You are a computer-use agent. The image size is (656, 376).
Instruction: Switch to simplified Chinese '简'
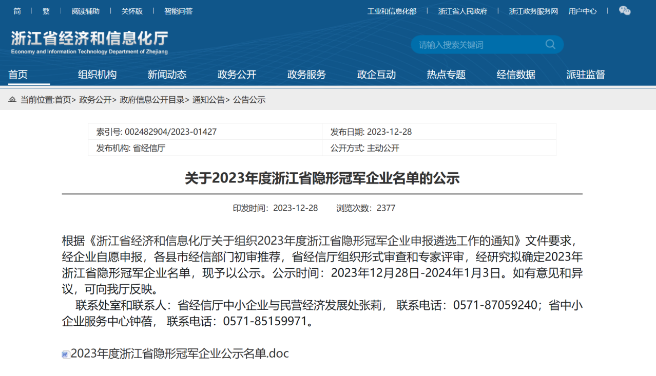pos(17,11)
